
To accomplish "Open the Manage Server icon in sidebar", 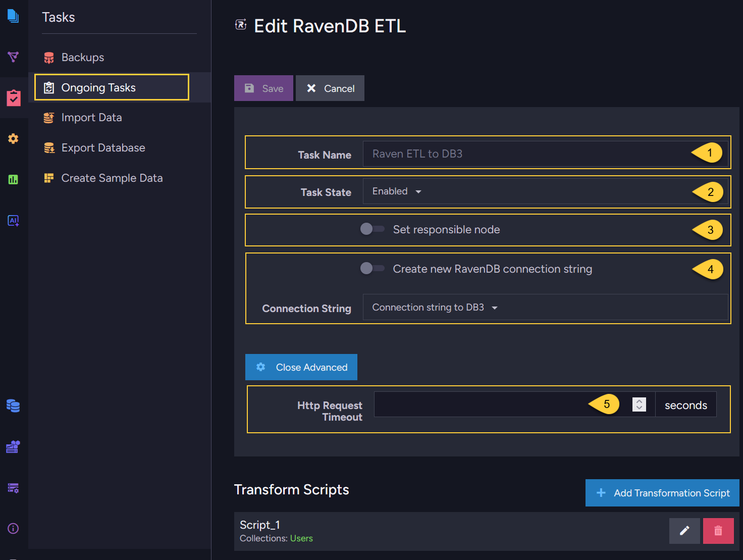I will 13,447.
